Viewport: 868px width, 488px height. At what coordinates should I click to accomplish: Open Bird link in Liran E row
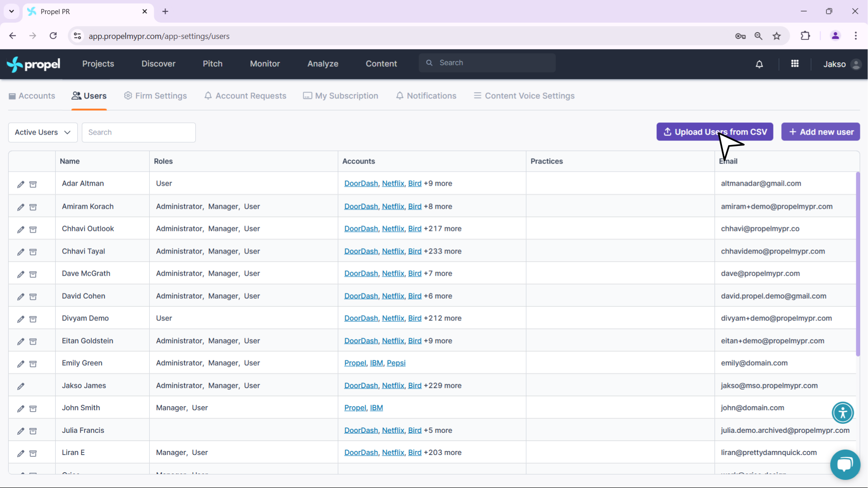415,452
